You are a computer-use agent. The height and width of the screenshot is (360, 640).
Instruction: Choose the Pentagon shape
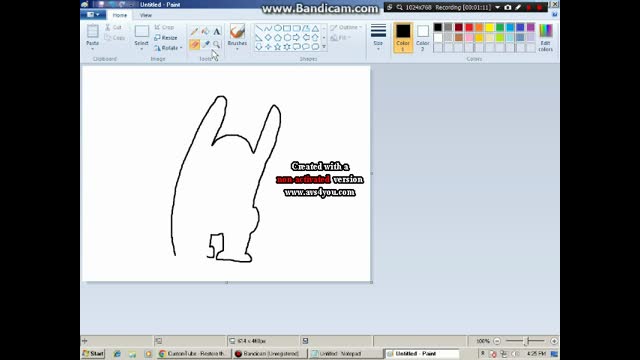278,38
